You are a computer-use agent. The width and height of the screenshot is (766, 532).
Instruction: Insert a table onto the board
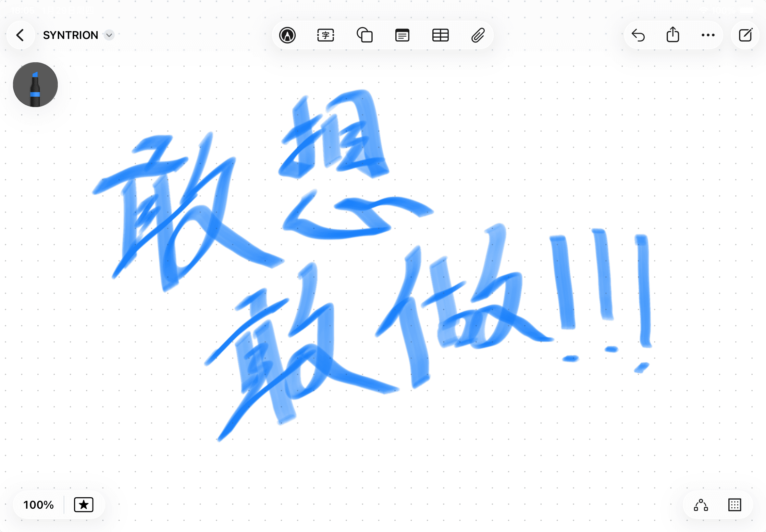pos(440,35)
